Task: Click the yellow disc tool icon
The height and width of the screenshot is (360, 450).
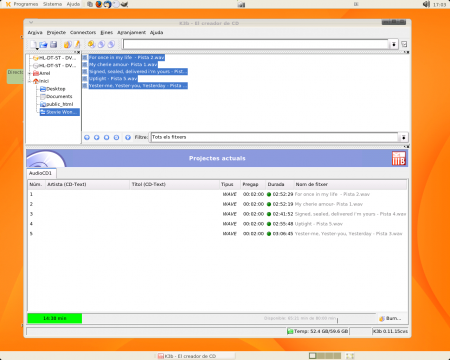Action: tap(91, 44)
